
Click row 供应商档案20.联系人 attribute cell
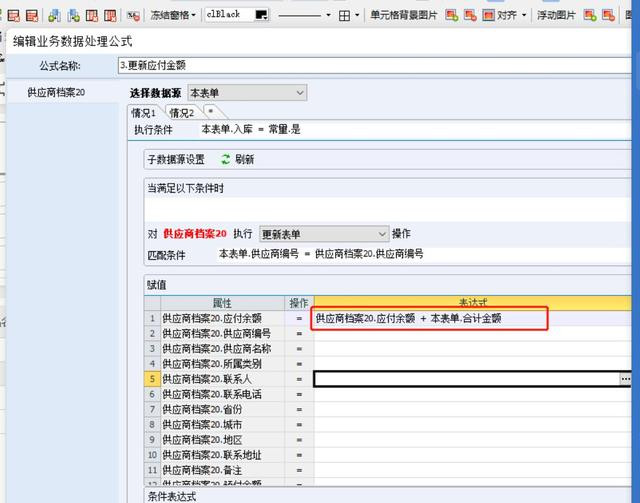(222, 379)
